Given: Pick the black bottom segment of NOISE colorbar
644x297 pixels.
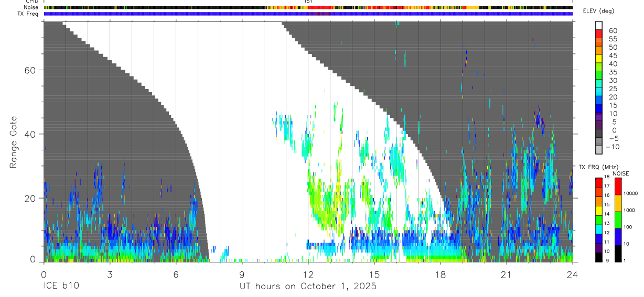Looking at the screenshot, I should [618, 254].
